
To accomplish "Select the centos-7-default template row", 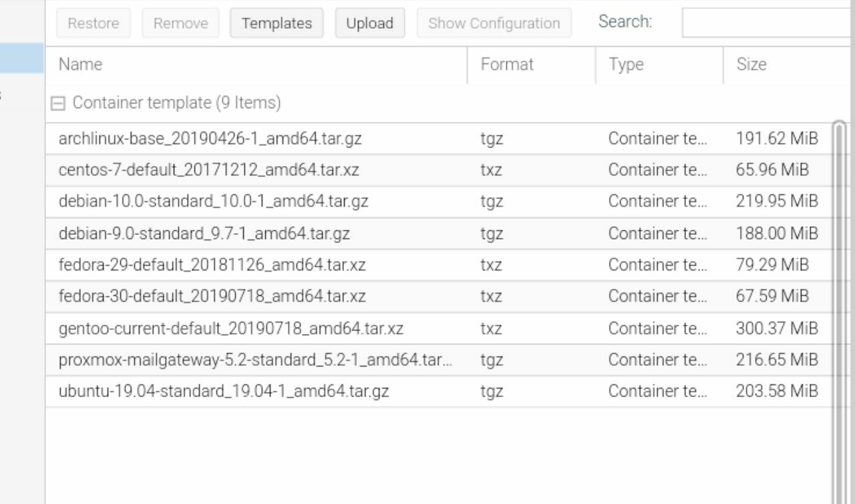I will (x=439, y=170).
